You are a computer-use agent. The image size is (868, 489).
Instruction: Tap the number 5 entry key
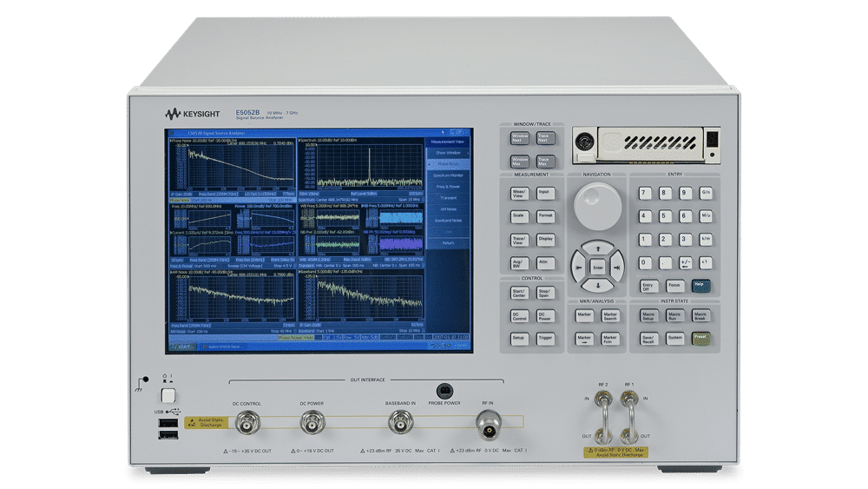pyautogui.click(x=665, y=216)
